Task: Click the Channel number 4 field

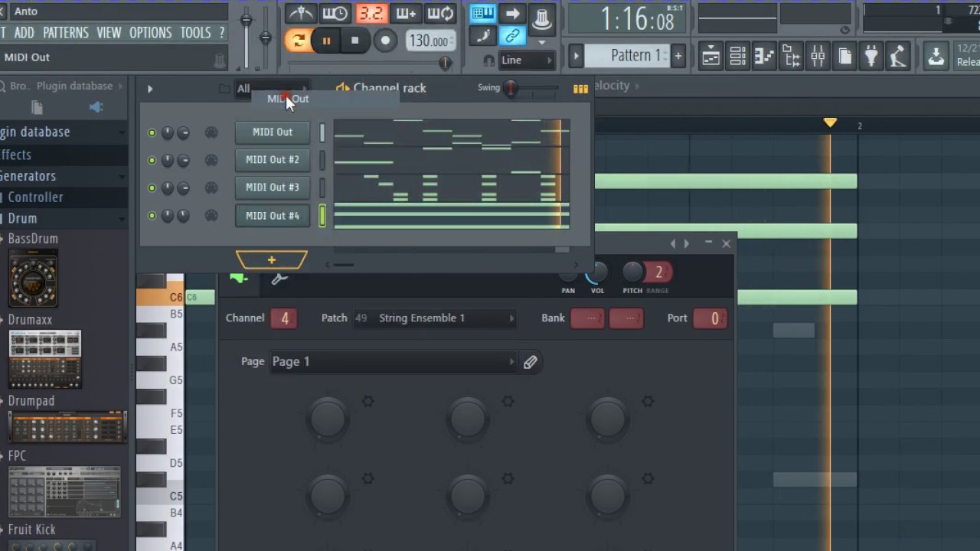Action: [284, 318]
